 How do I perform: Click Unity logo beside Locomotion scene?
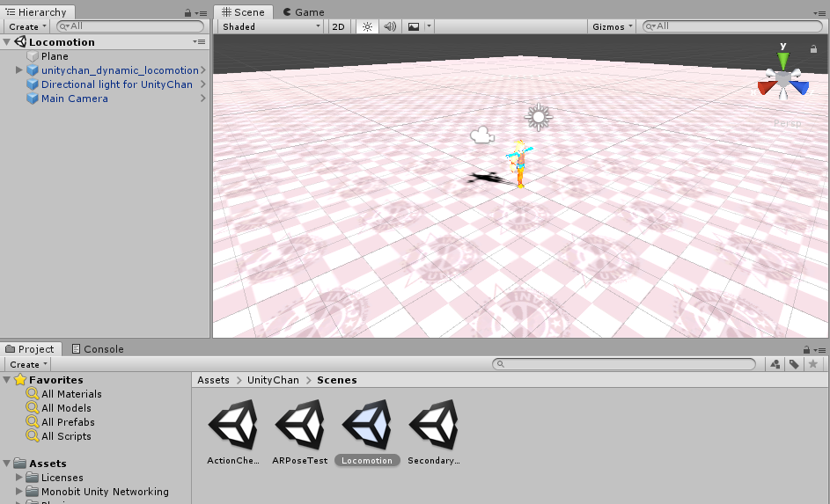20,41
